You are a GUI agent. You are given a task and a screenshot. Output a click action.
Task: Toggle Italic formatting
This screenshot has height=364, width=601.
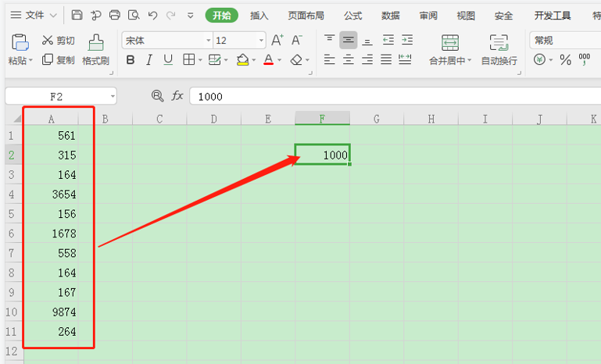pos(149,60)
